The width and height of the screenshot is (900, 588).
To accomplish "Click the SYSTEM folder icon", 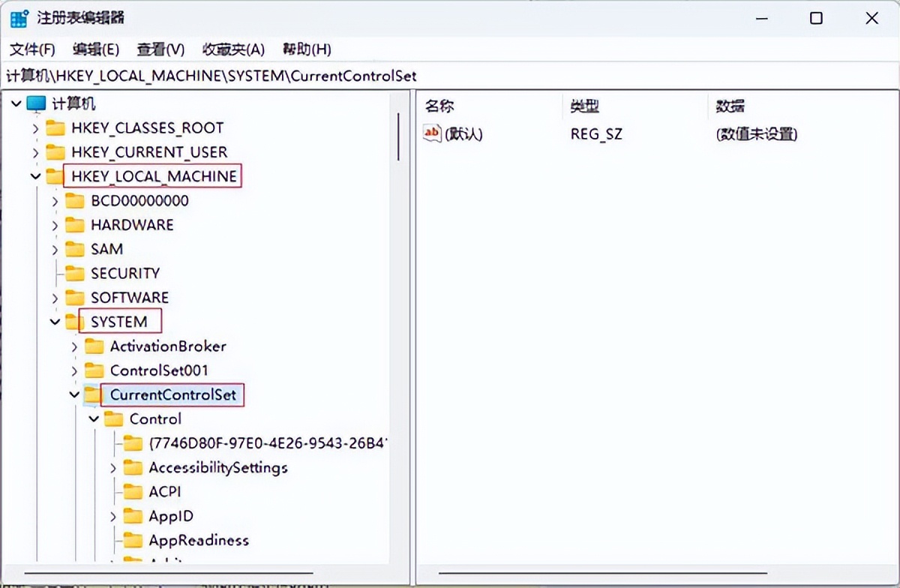I will point(73,322).
